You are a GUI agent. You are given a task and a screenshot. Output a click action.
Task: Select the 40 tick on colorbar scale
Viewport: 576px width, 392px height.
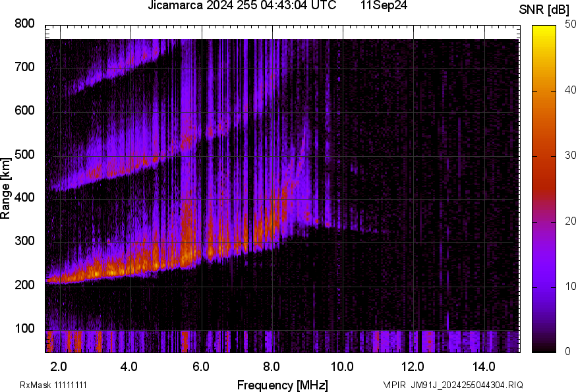point(570,90)
